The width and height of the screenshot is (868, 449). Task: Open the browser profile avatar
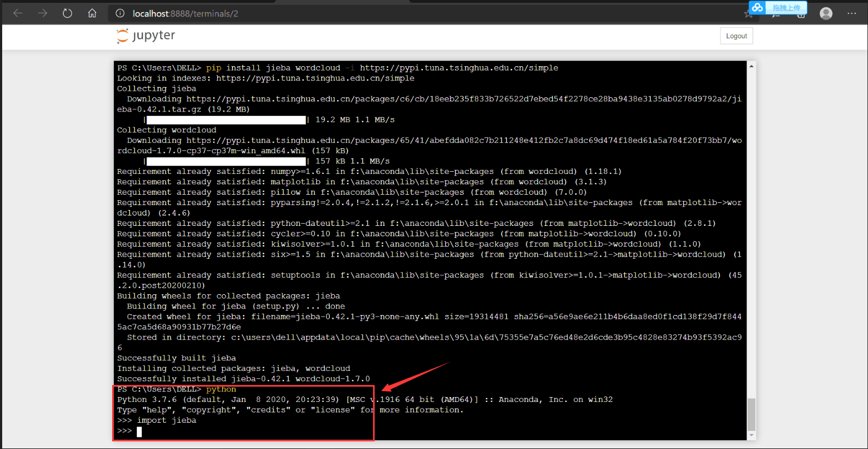pos(826,13)
